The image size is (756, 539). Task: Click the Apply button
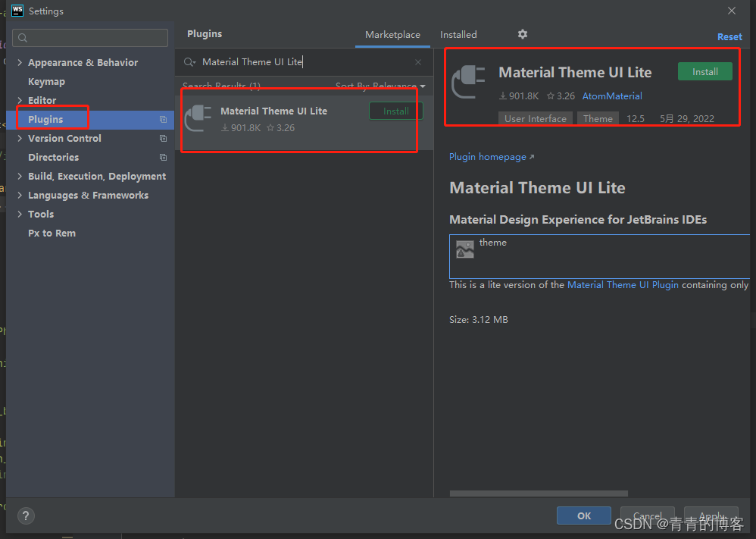coord(711,515)
